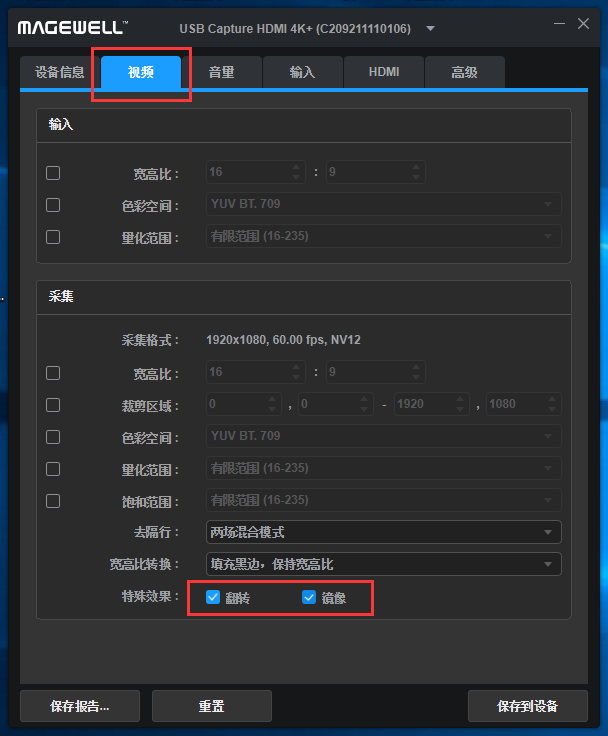This screenshot has width=608, height=736.
Task: Open the 高级 tab
Action: tap(464, 72)
